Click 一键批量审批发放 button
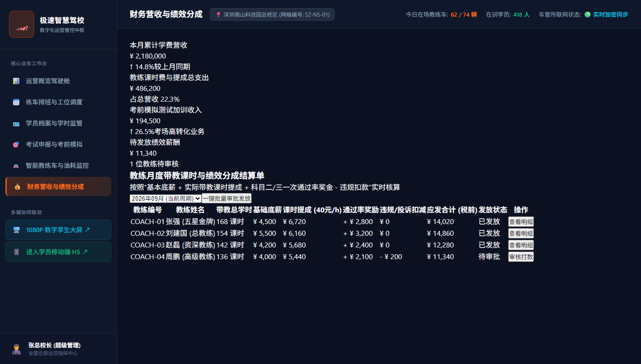This screenshot has width=641, height=364. click(226, 198)
